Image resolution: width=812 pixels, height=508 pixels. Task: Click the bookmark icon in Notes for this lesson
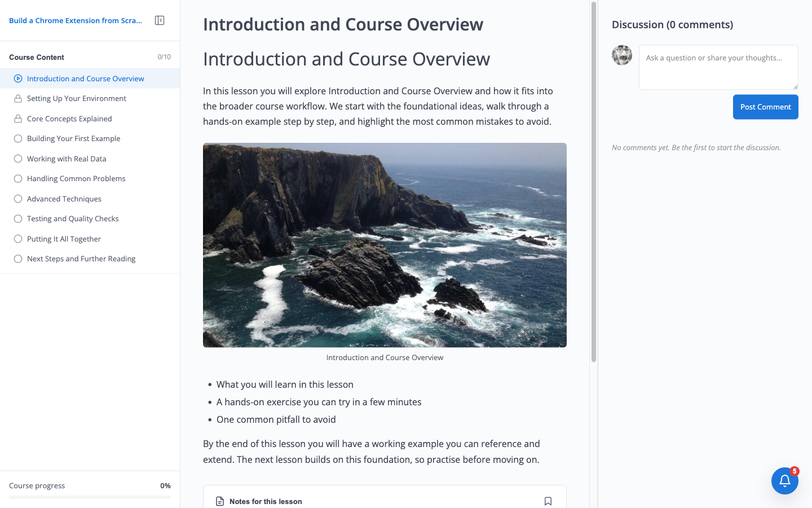548,501
